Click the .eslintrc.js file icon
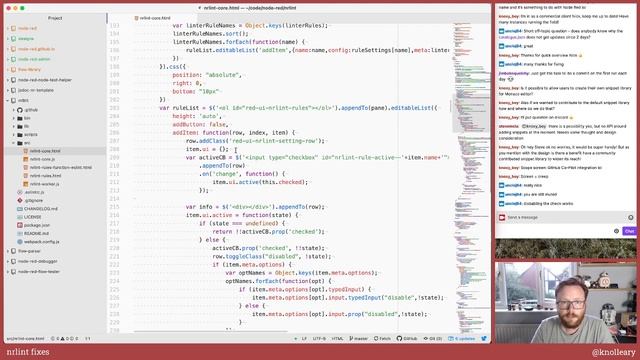Screen dimensions: 640x360 (20, 192)
